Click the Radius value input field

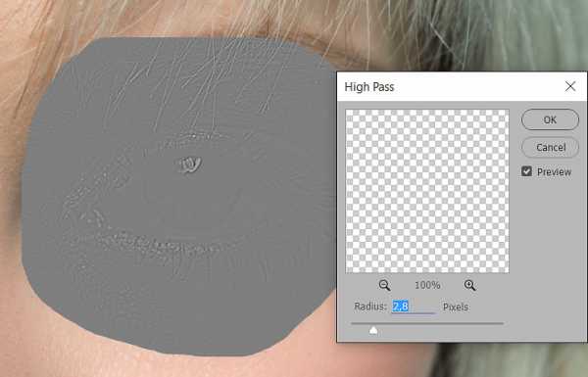click(414, 306)
